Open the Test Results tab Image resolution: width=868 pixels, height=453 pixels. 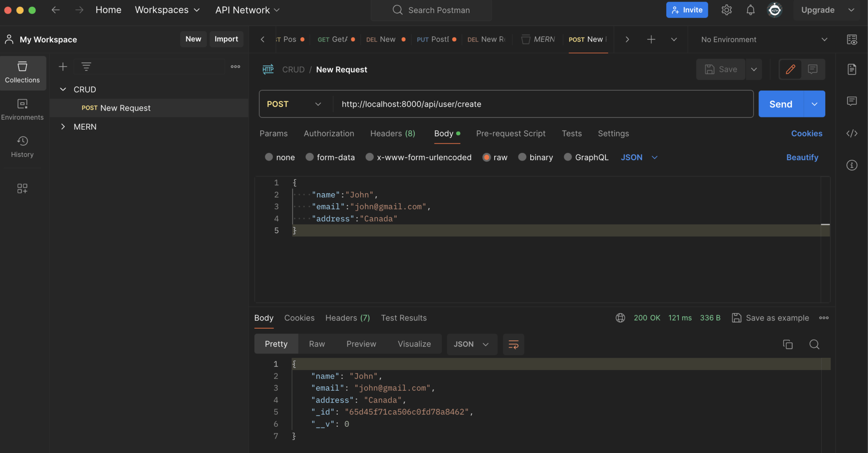[403, 318]
